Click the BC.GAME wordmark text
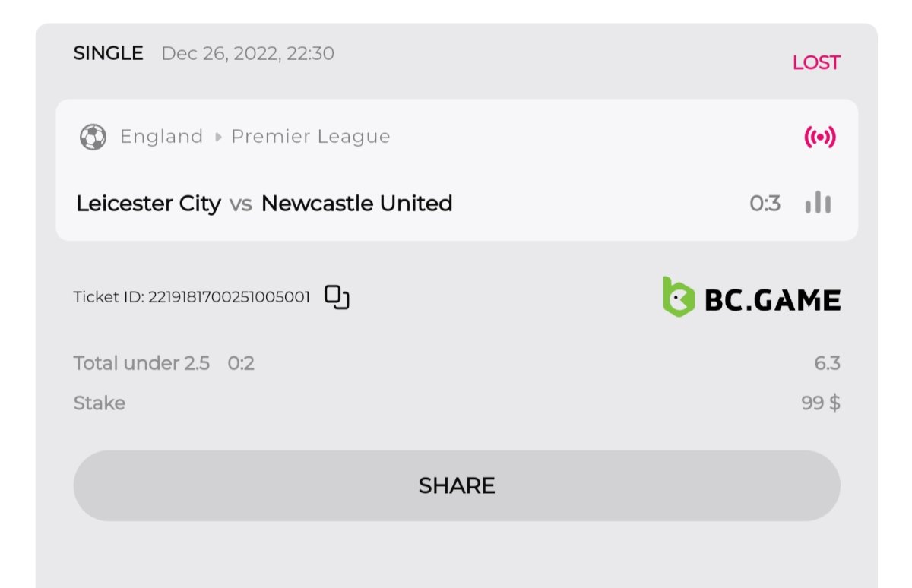The image size is (912, 588). click(772, 301)
